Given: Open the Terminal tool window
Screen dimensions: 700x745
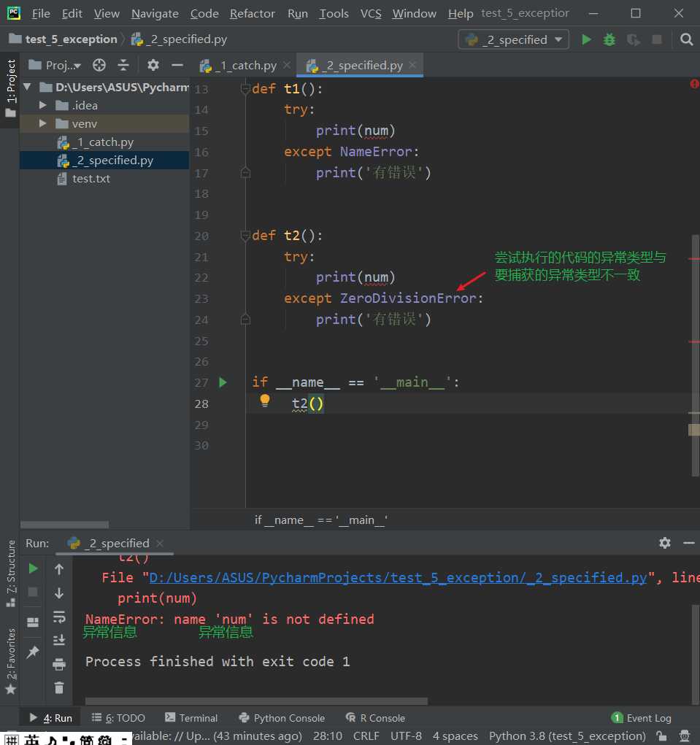Looking at the screenshot, I should click(191, 718).
